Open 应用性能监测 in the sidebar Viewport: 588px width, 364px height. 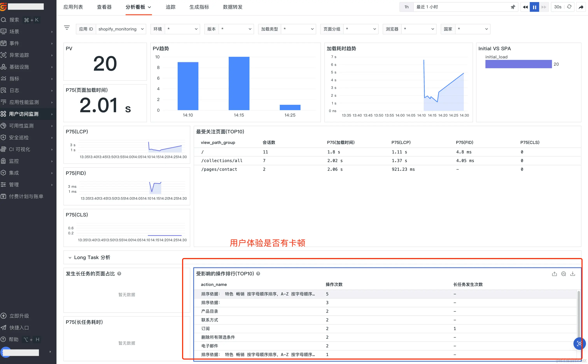24,102
